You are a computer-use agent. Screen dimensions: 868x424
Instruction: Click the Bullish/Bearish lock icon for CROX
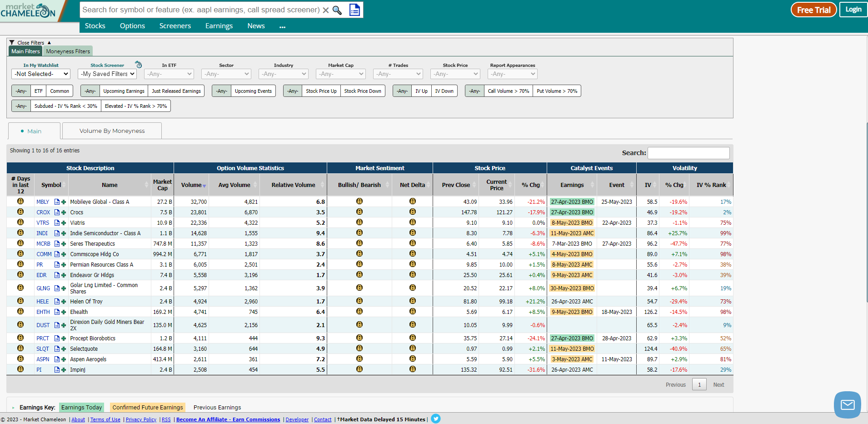point(359,212)
